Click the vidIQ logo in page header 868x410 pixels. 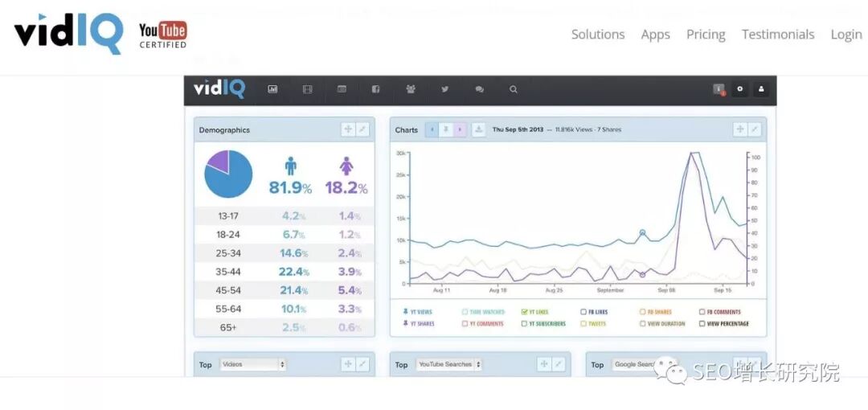click(x=68, y=33)
